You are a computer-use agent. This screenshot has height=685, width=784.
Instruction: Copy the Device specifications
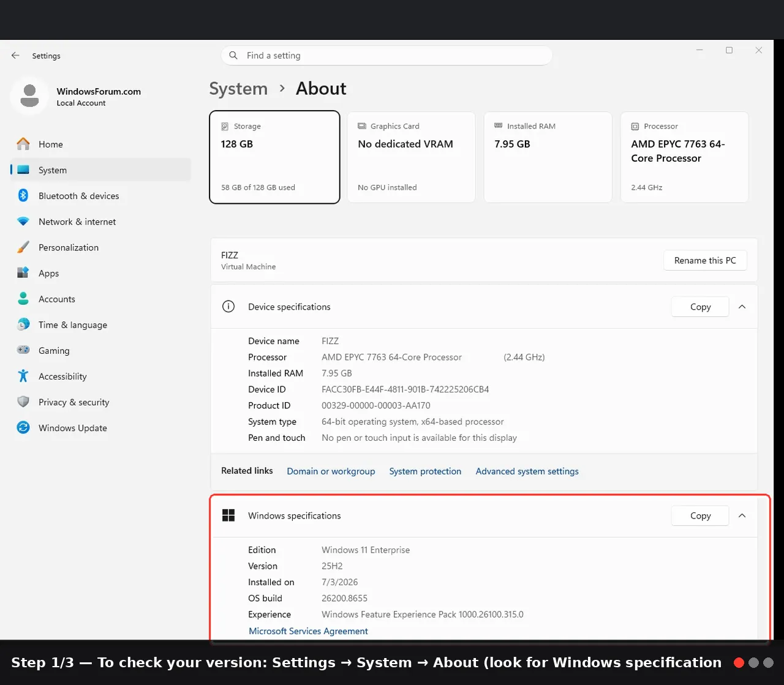tap(700, 307)
